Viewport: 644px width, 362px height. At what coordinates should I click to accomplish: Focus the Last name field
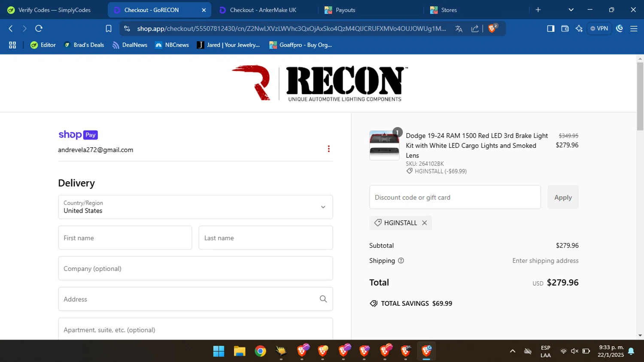pyautogui.click(x=266, y=238)
